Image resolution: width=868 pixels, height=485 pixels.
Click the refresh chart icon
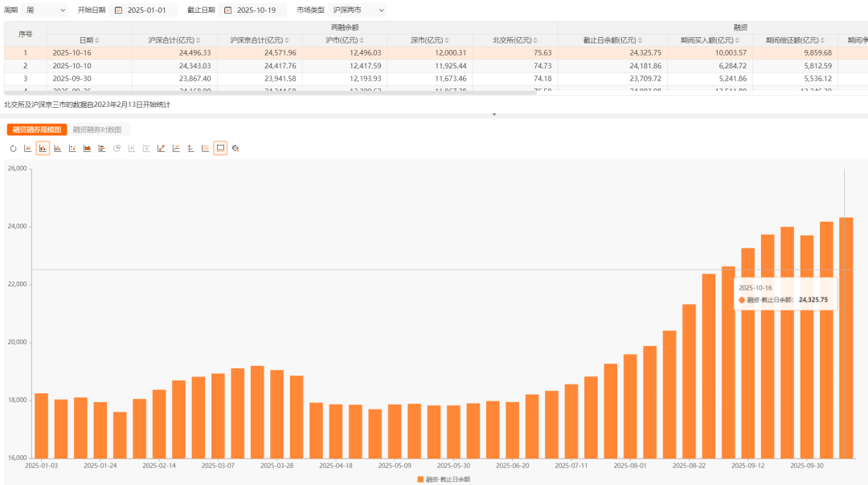(13, 149)
